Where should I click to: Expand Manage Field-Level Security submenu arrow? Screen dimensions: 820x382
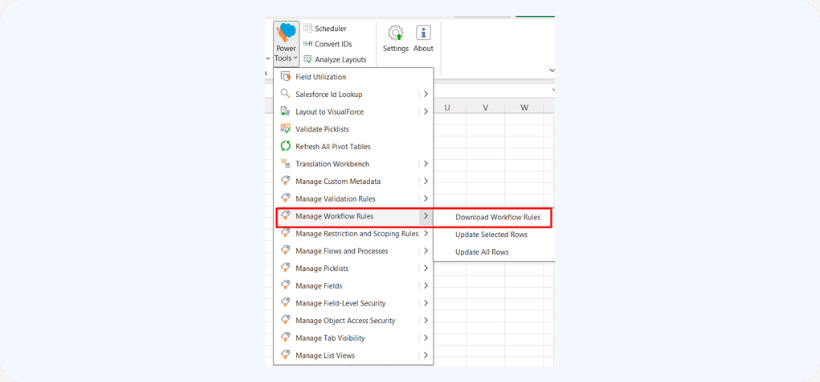tap(426, 303)
